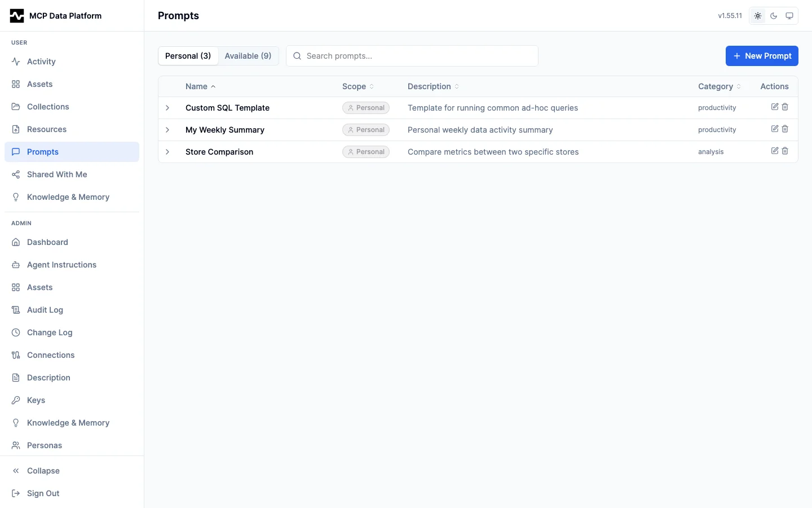This screenshot has width=812, height=508.
Task: Switch to light theme
Action: (x=758, y=16)
